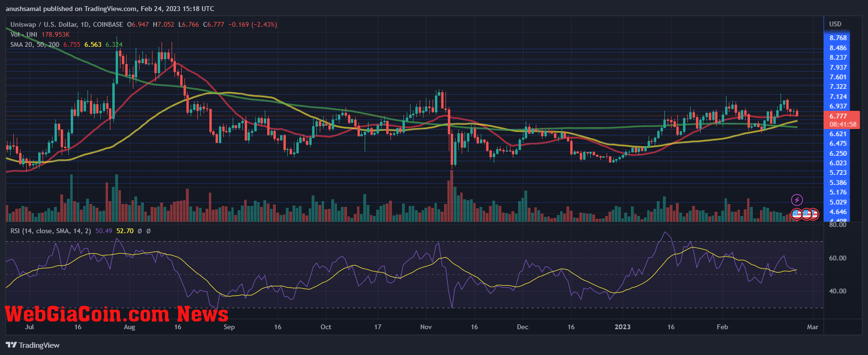
Task: Click the 5.386 price level label
Action: (x=838, y=183)
